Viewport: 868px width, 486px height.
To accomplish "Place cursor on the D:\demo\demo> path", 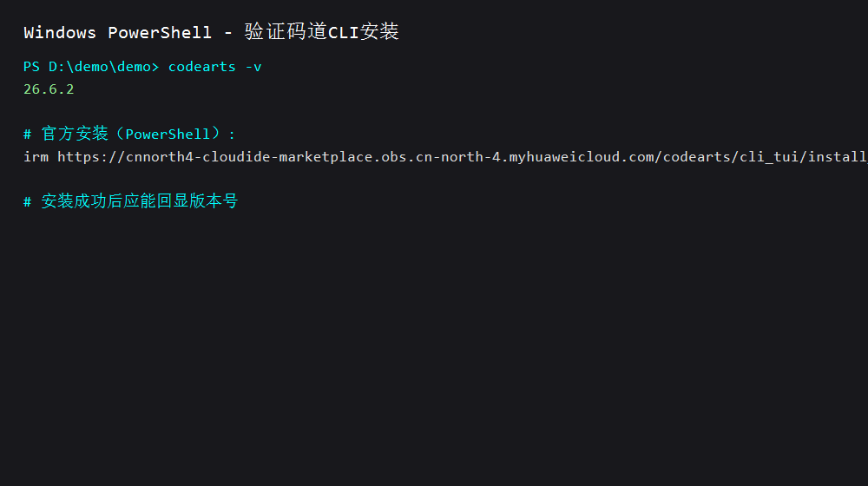I will pyautogui.click(x=103, y=67).
